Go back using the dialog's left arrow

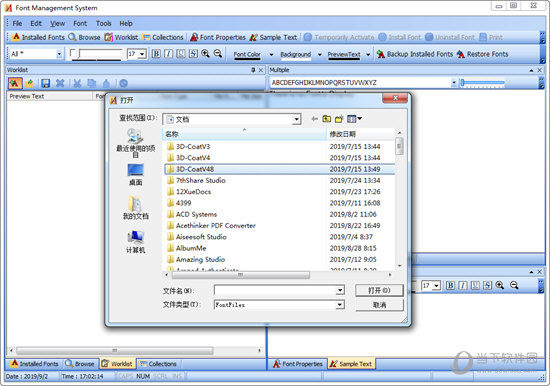click(315, 119)
